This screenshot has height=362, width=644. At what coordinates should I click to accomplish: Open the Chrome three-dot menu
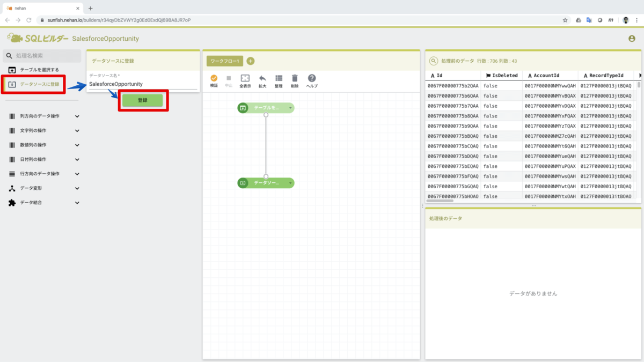(x=638, y=20)
